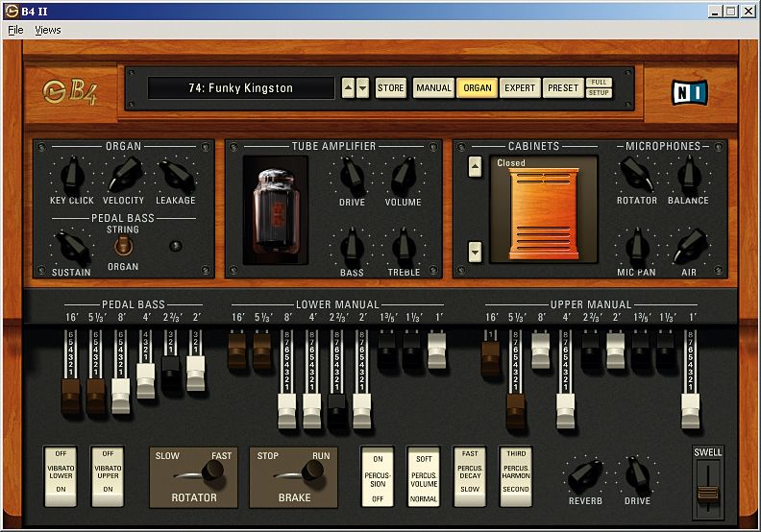This screenshot has width=761, height=532.
Task: Toggle the String/Organ pedal bass switch
Action: [x=123, y=246]
